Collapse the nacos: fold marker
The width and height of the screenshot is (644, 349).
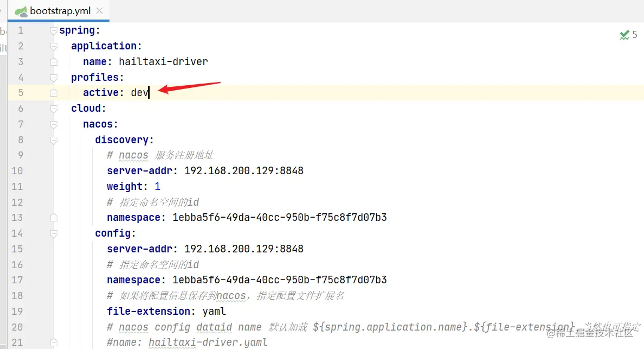pos(53,124)
